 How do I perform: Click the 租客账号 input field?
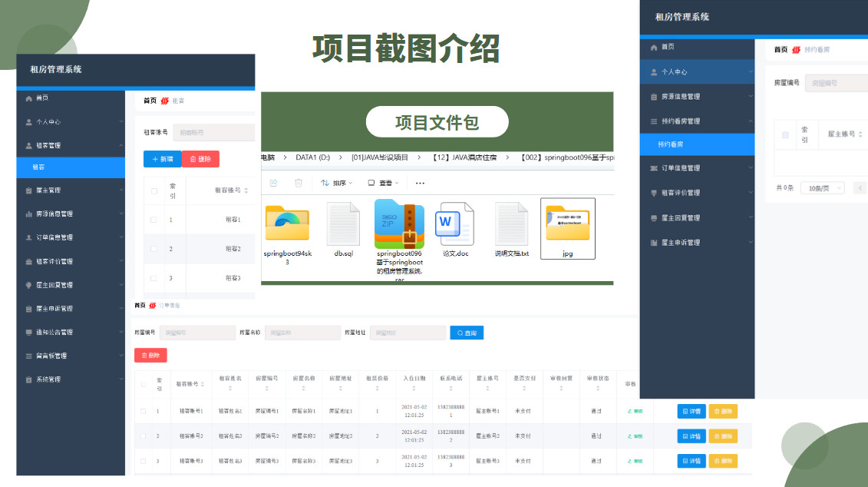point(214,132)
